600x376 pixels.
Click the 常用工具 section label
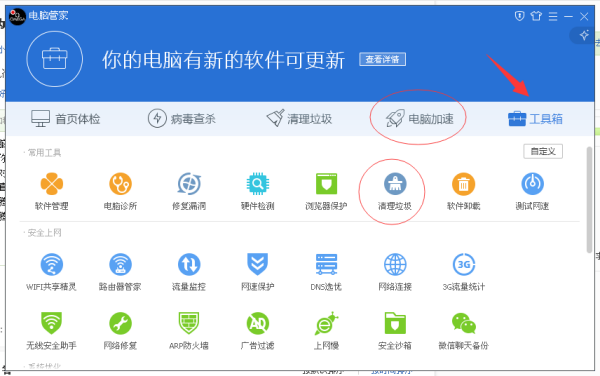point(44,153)
